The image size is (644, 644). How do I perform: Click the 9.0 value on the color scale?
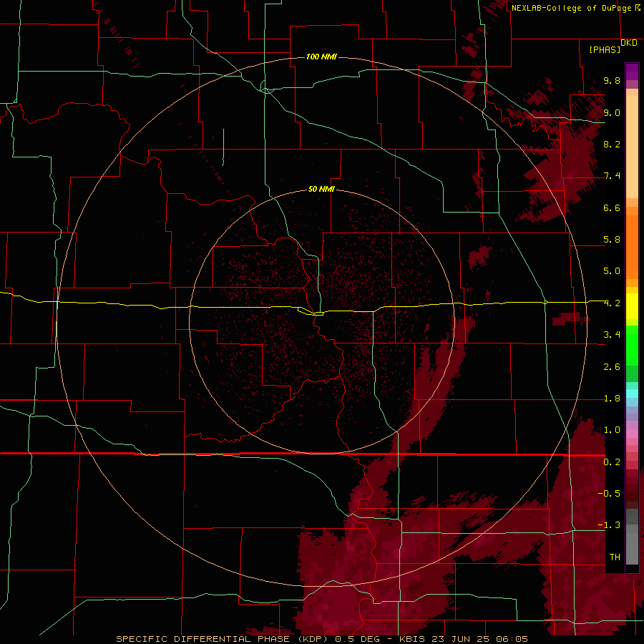pyautogui.click(x=612, y=112)
